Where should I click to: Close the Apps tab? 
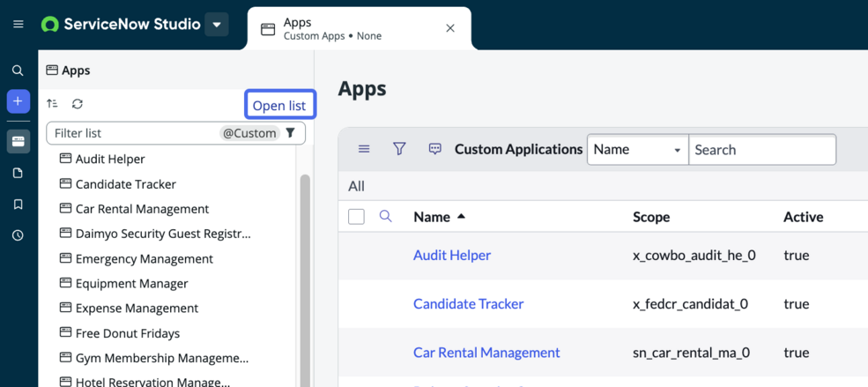point(450,28)
